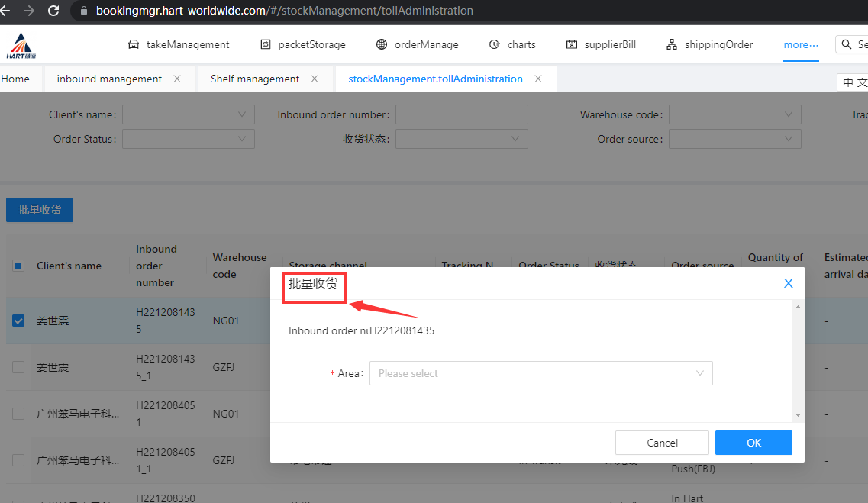Click the orderManage globe icon
The width and height of the screenshot is (868, 503).
click(x=382, y=44)
